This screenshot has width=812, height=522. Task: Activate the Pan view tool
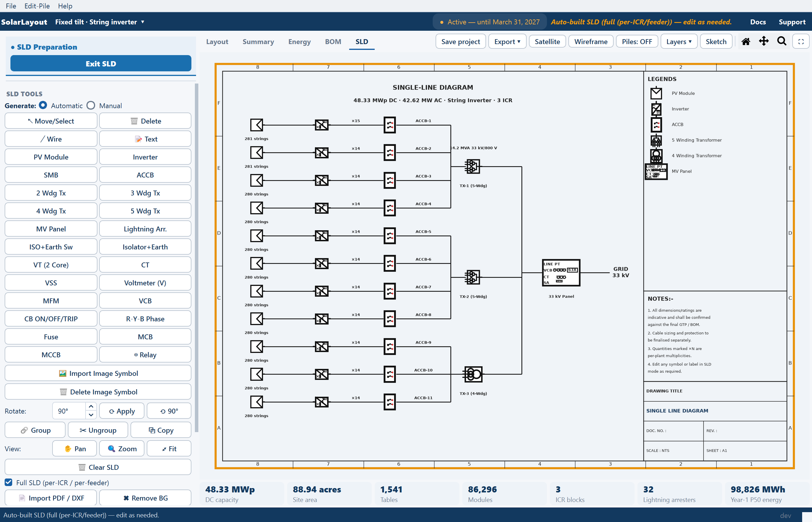[x=75, y=449]
